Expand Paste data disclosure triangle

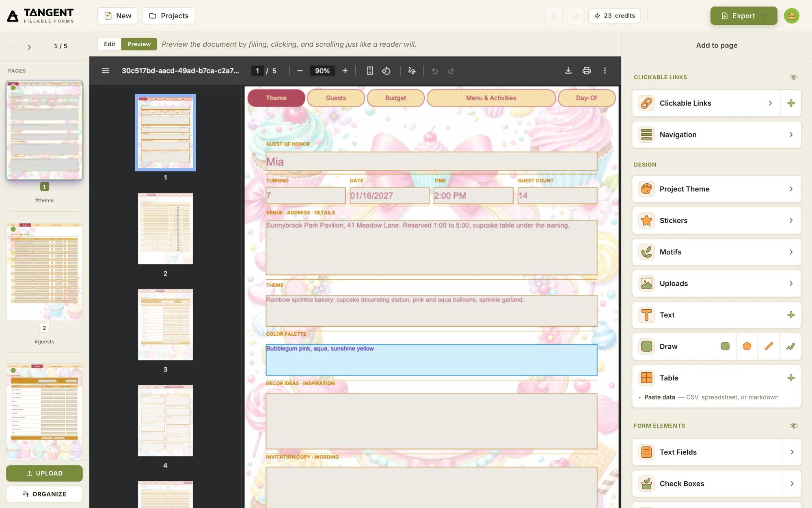click(640, 397)
